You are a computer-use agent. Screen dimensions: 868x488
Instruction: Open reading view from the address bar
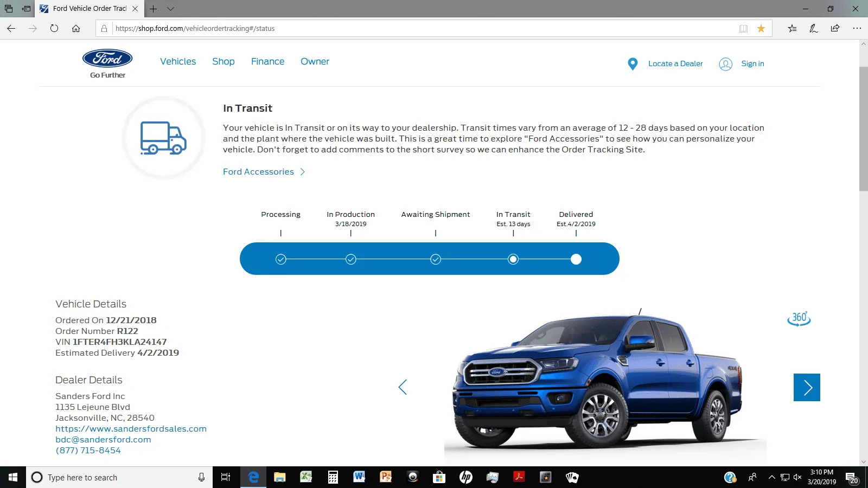click(743, 28)
